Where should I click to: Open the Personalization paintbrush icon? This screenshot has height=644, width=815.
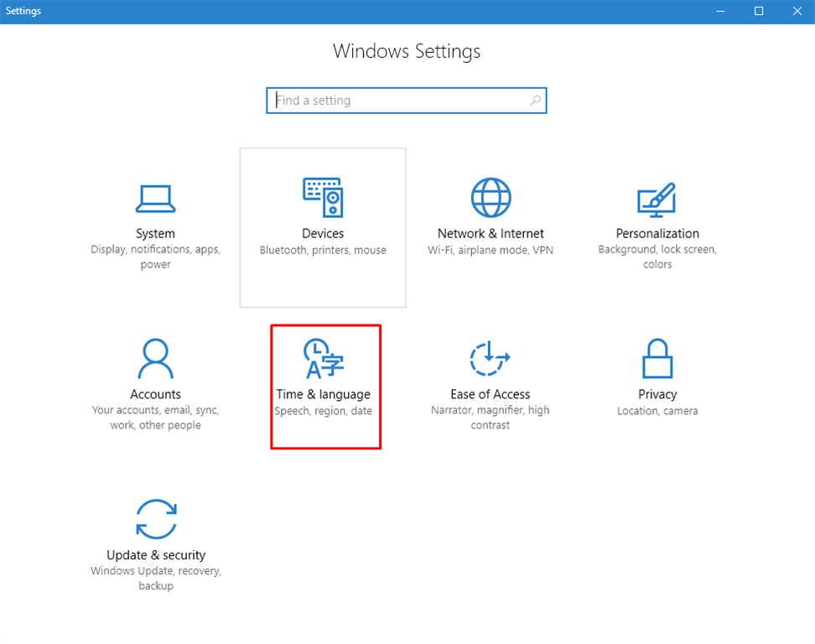tap(657, 200)
